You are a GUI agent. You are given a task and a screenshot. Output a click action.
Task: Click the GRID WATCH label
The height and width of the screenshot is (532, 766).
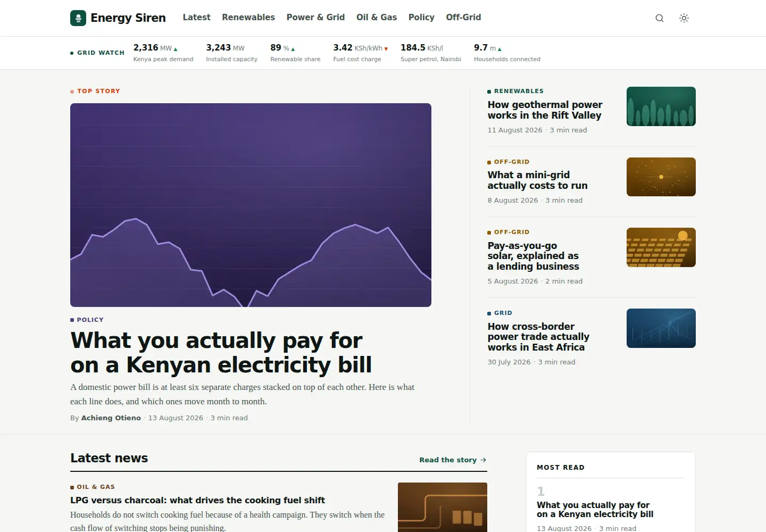(x=97, y=53)
